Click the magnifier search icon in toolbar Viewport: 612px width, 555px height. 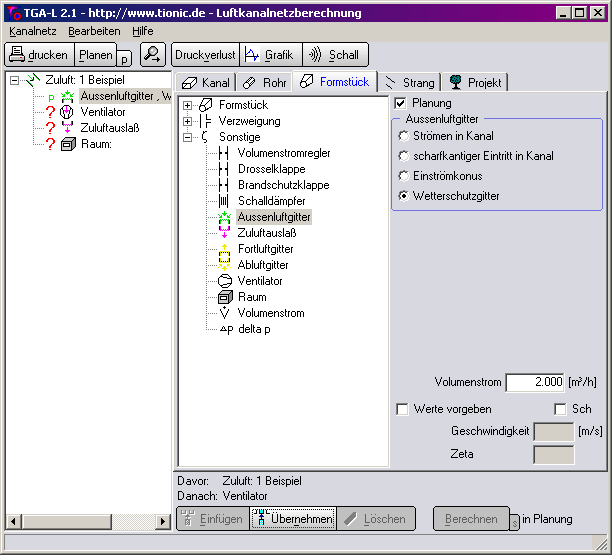tap(152, 55)
